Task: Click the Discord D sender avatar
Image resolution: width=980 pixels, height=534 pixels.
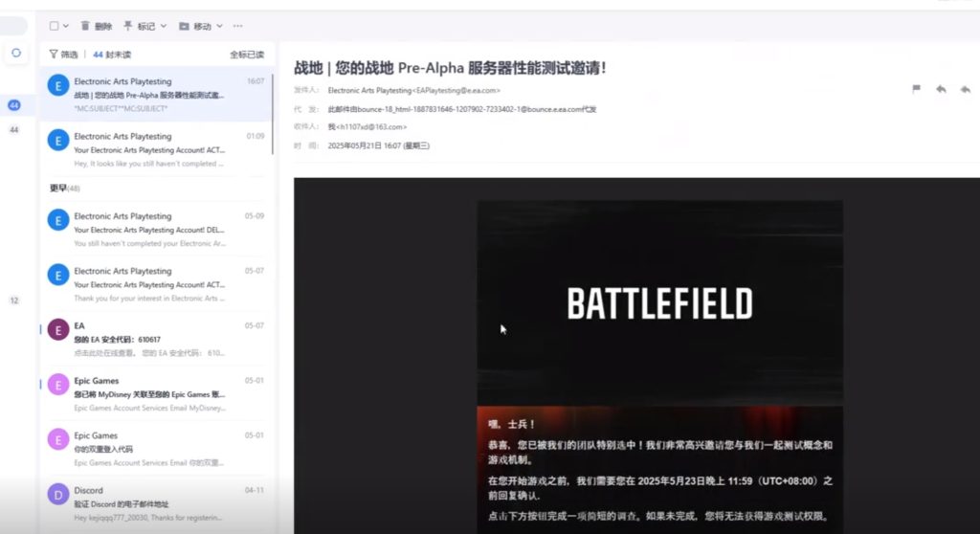Action: 58,495
